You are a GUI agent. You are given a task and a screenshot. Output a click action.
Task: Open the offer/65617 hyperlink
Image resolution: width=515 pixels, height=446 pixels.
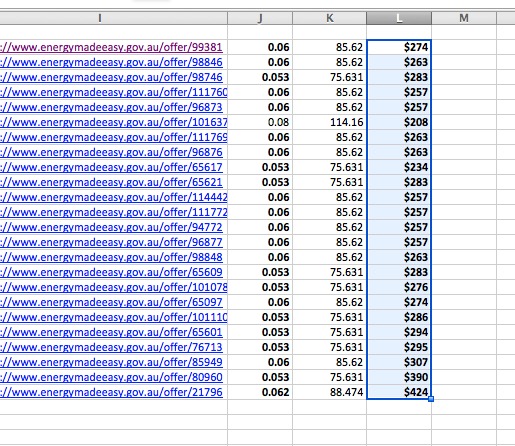(x=111, y=167)
